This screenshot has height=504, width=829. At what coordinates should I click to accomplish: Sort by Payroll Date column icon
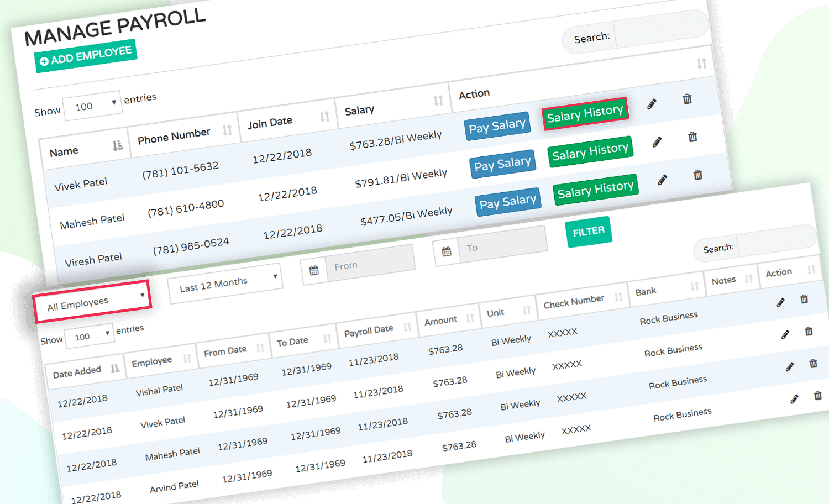pyautogui.click(x=407, y=327)
